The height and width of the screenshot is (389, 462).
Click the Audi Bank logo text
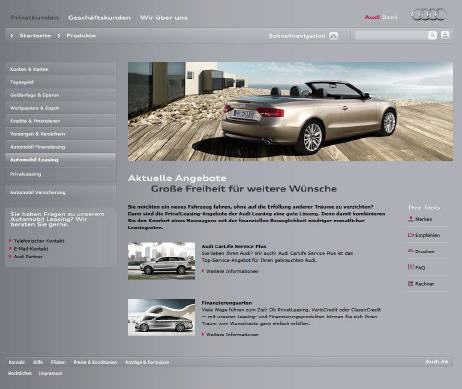[381, 17]
